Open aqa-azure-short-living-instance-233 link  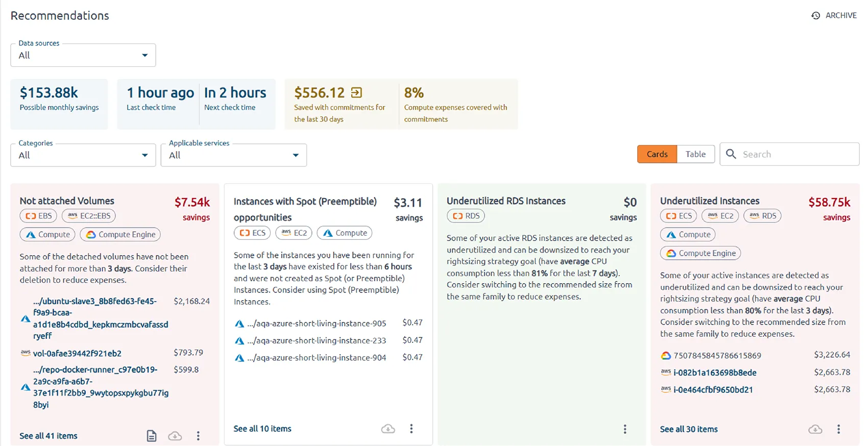[x=317, y=340]
